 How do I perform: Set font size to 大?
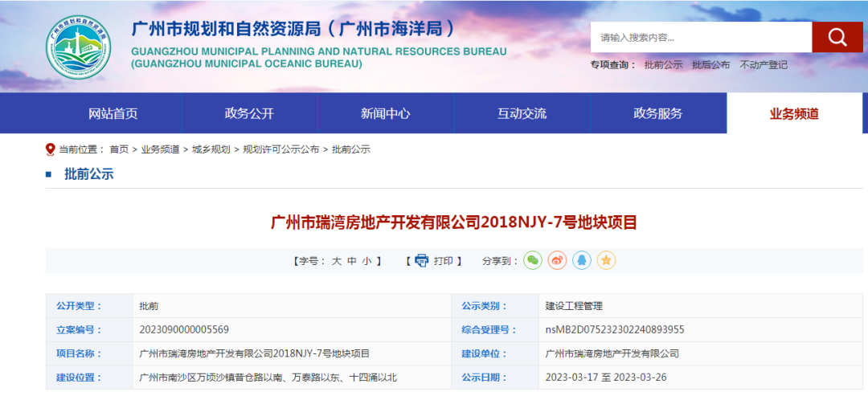(x=336, y=261)
